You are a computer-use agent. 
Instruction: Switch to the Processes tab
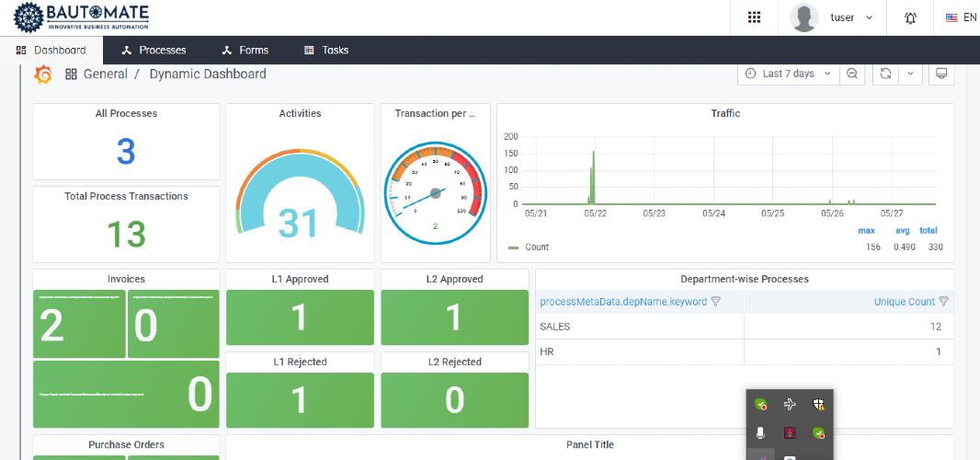click(154, 50)
